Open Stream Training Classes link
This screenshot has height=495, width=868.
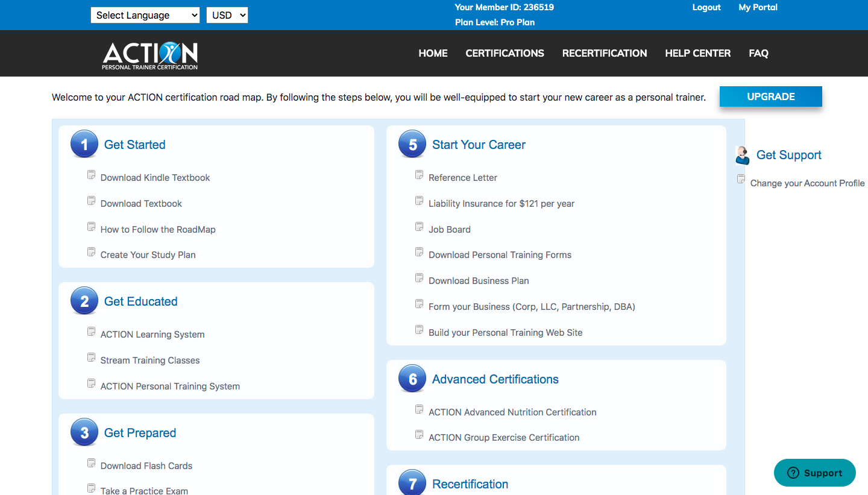point(150,361)
